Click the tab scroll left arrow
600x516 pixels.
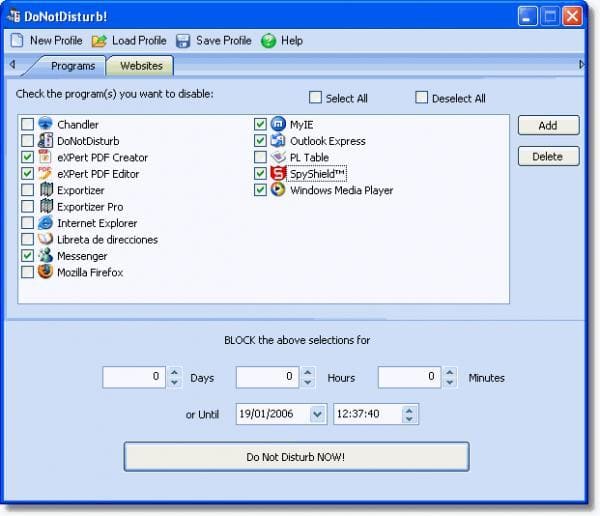click(12, 64)
